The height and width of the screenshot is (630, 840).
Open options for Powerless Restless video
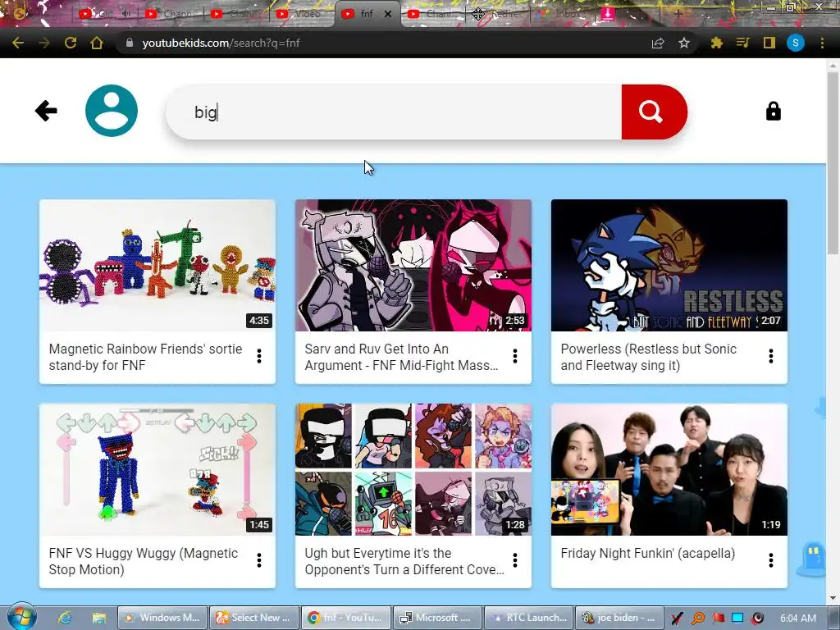point(771,356)
